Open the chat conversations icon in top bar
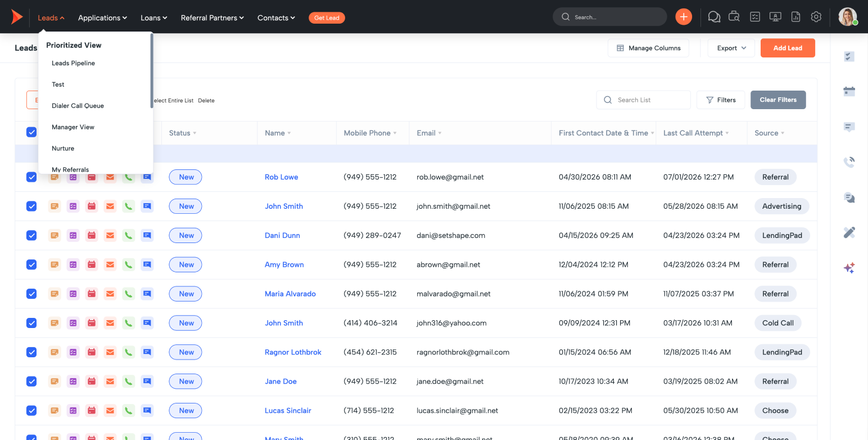Image resolution: width=868 pixels, height=440 pixels. point(714,17)
